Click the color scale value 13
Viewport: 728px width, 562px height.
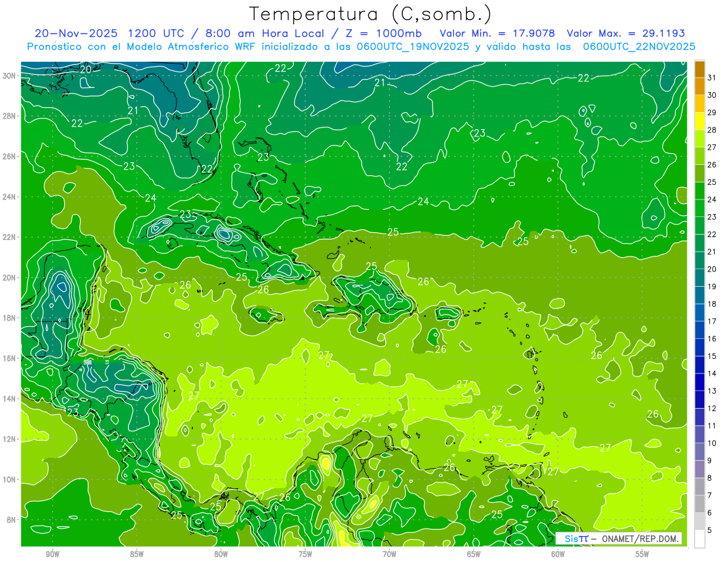click(712, 391)
